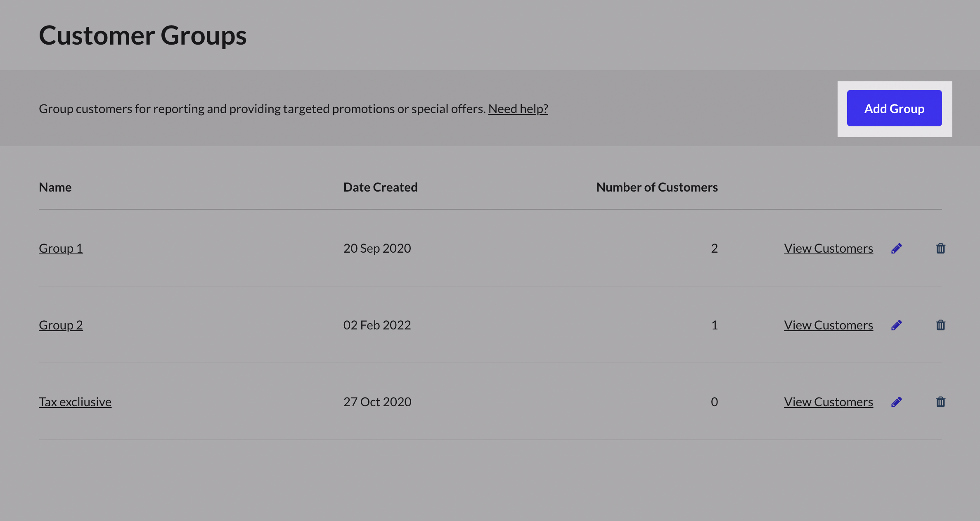The width and height of the screenshot is (980, 521).
Task: Click the Customer Groups page heading
Action: click(x=143, y=36)
